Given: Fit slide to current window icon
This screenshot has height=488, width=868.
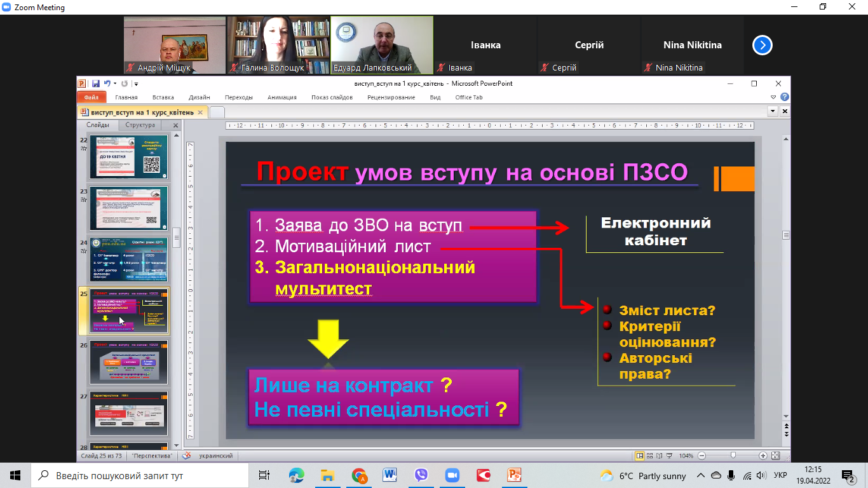Looking at the screenshot, I should [775, 456].
